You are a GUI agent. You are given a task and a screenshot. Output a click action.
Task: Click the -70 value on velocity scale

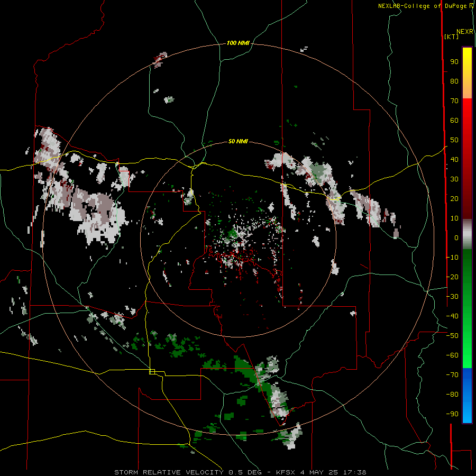coord(452,375)
